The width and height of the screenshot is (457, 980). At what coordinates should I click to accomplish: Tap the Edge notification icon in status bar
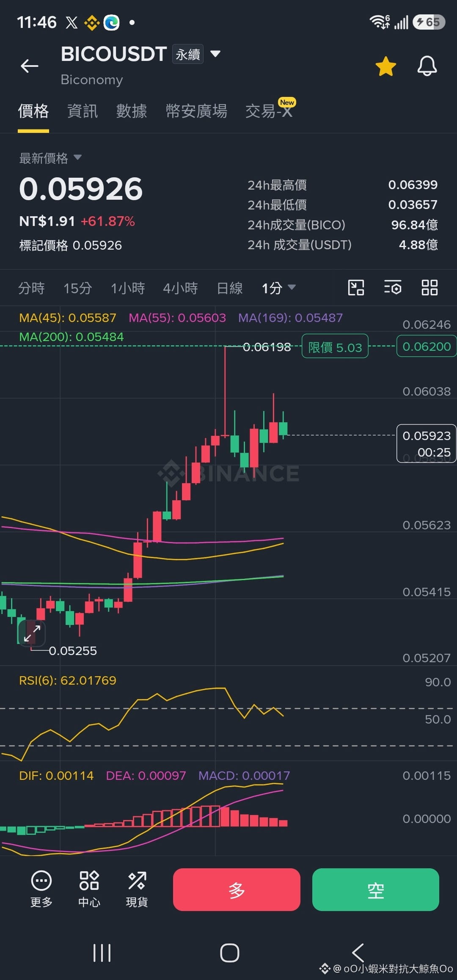point(111,22)
